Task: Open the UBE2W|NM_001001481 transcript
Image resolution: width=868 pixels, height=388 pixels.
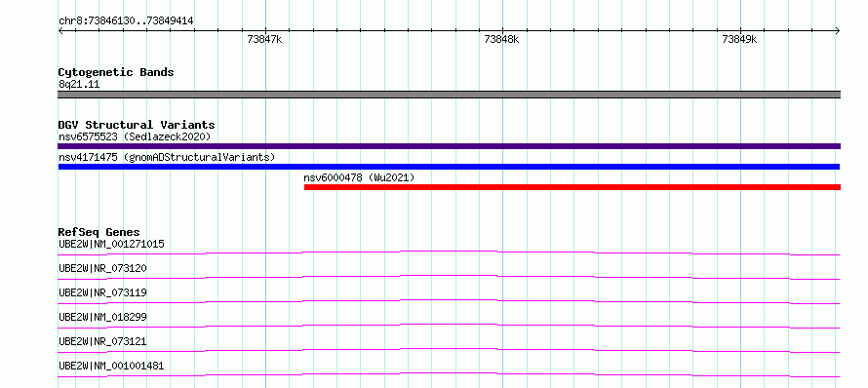Action: click(111, 366)
